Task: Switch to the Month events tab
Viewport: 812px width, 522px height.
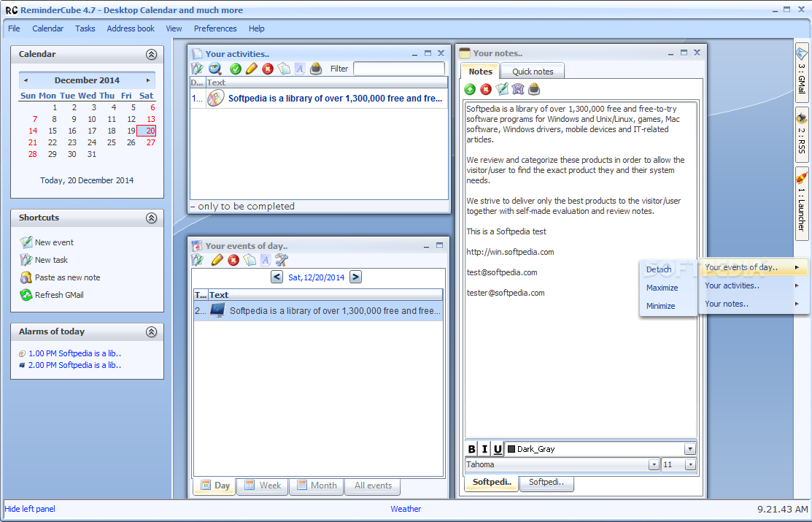Action: (x=317, y=485)
